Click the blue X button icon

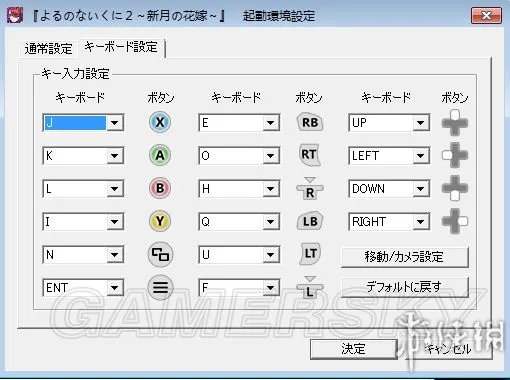click(160, 122)
